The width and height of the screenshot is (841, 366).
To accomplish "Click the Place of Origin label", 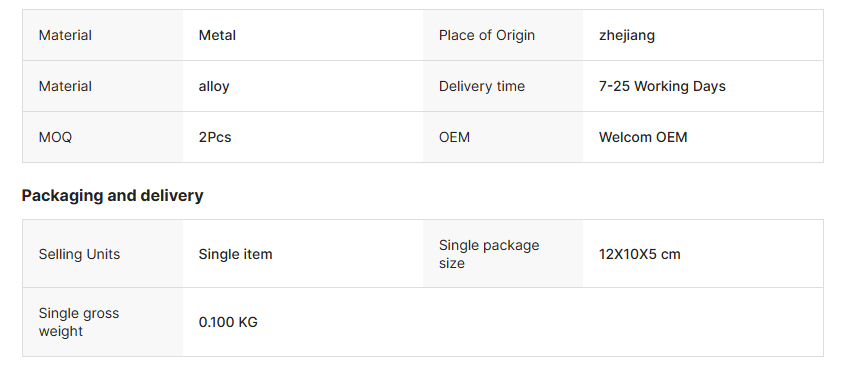I will [x=486, y=35].
